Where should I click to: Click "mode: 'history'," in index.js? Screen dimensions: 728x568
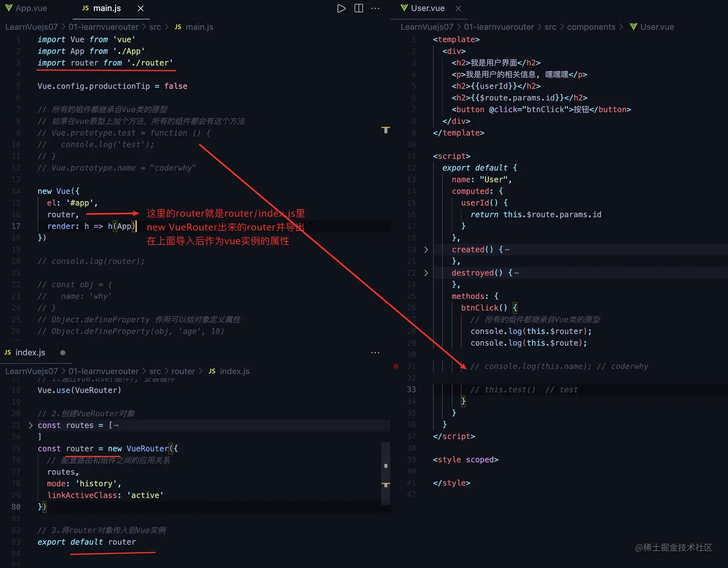(x=84, y=484)
